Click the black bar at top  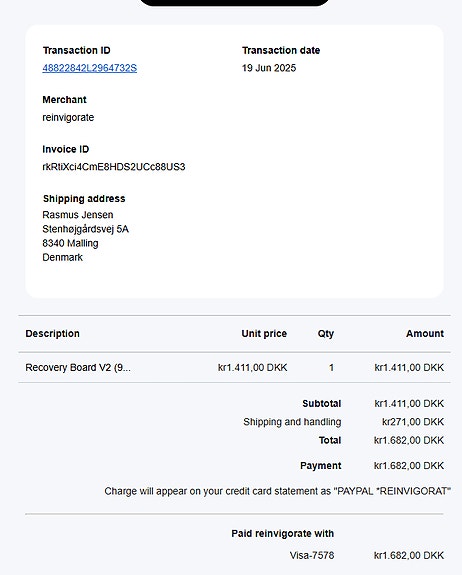(235, 3)
